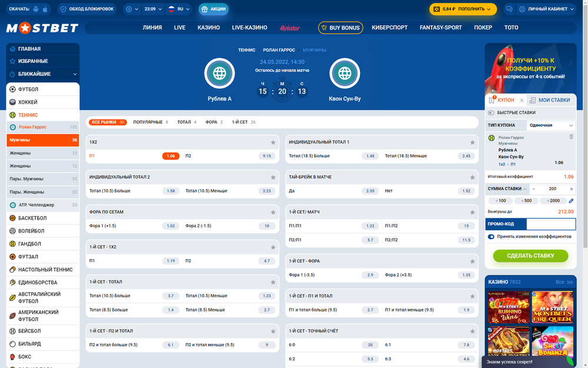
Task: Select П2 odds 9.15 in 1X2
Action: pos(266,156)
